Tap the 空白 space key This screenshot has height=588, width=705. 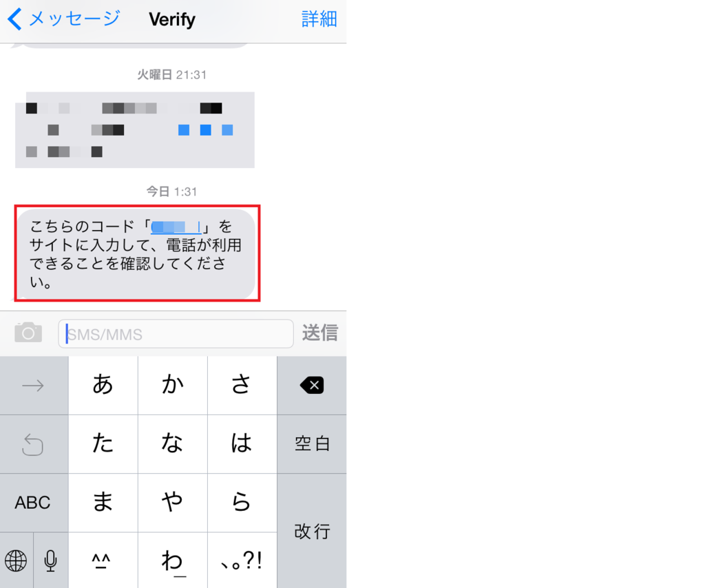pos(312,443)
